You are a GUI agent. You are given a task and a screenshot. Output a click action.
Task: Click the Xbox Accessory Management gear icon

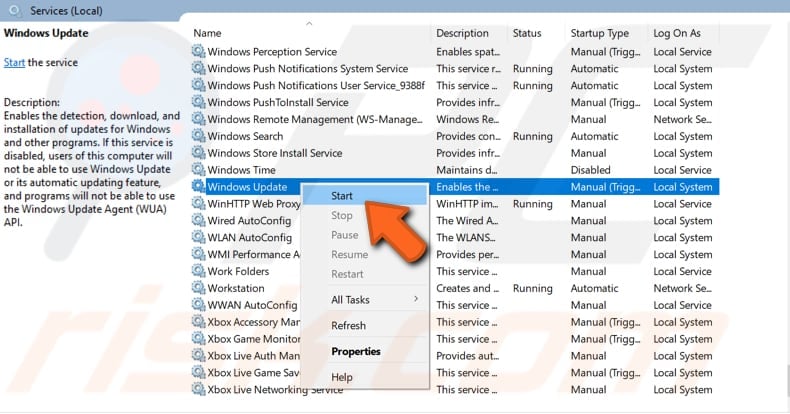[199, 321]
